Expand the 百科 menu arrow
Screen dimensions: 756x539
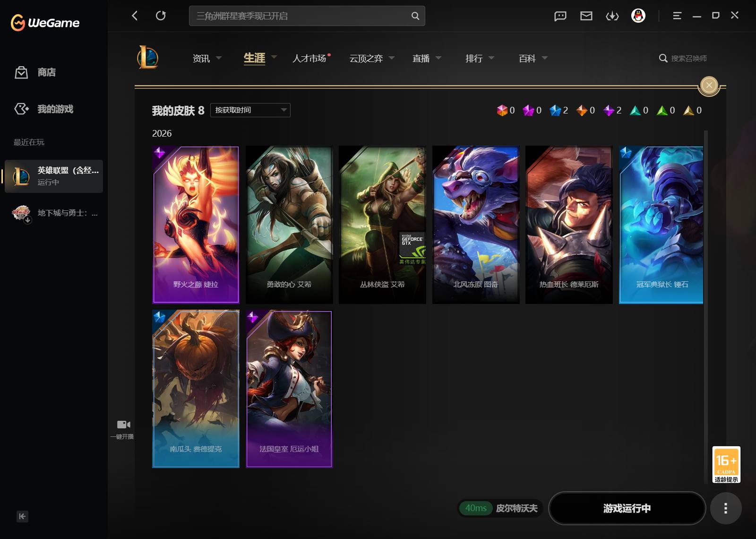(545, 58)
